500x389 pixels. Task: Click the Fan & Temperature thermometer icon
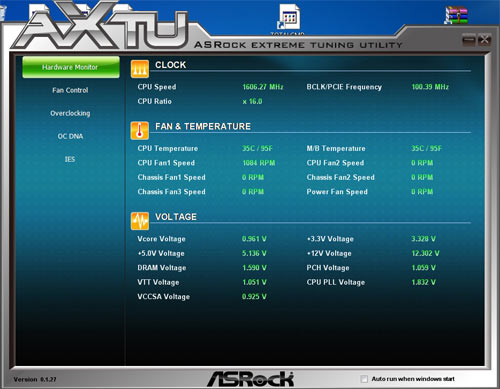point(140,130)
